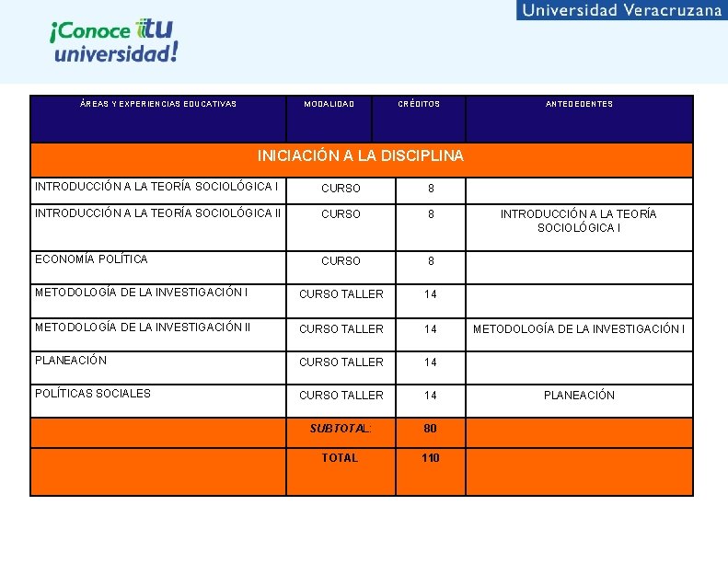Click the SUBTOTAL label
This screenshot has height=563, width=728.
341,429
